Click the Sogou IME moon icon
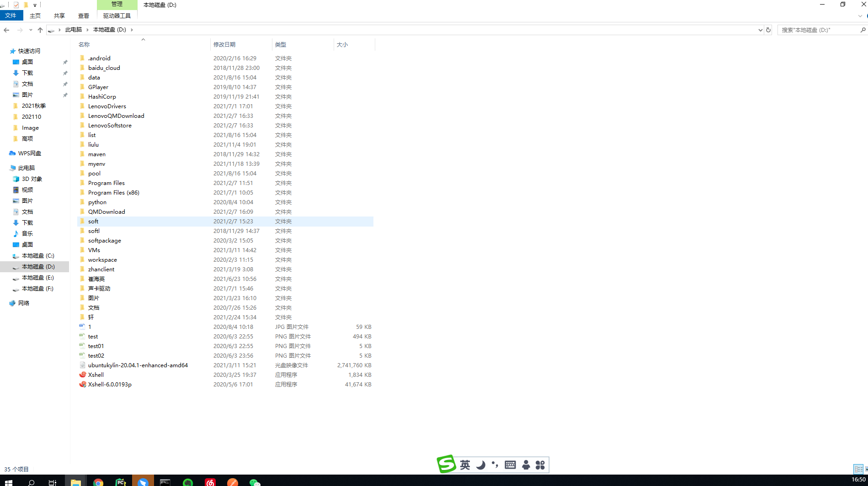Screen dimensions: 868x486 pyautogui.click(x=480, y=465)
